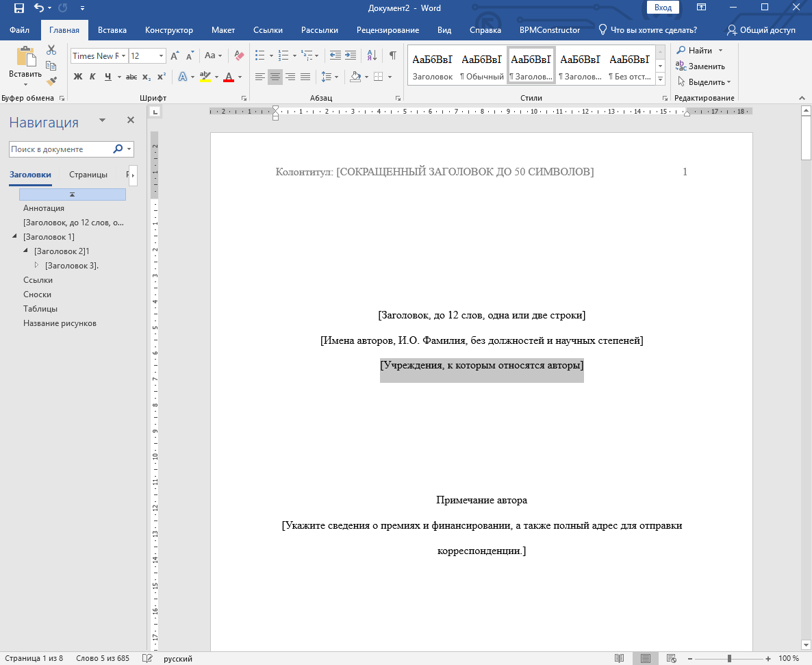Increase font size with the large A icon
Screen dimensions: 812x665
pyautogui.click(x=175, y=55)
